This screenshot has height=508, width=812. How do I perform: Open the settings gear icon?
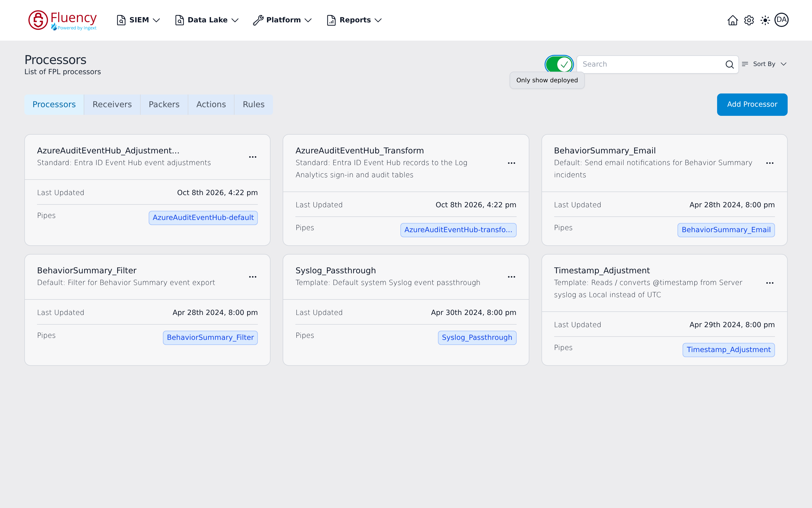tap(749, 20)
